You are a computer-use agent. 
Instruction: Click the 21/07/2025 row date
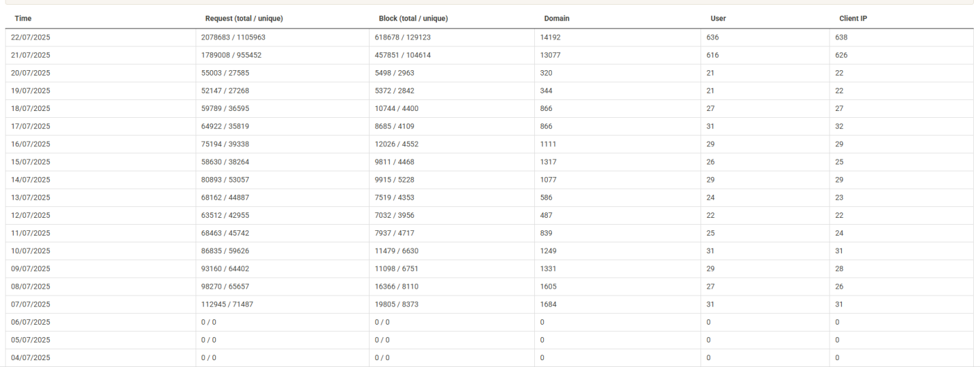click(31, 55)
